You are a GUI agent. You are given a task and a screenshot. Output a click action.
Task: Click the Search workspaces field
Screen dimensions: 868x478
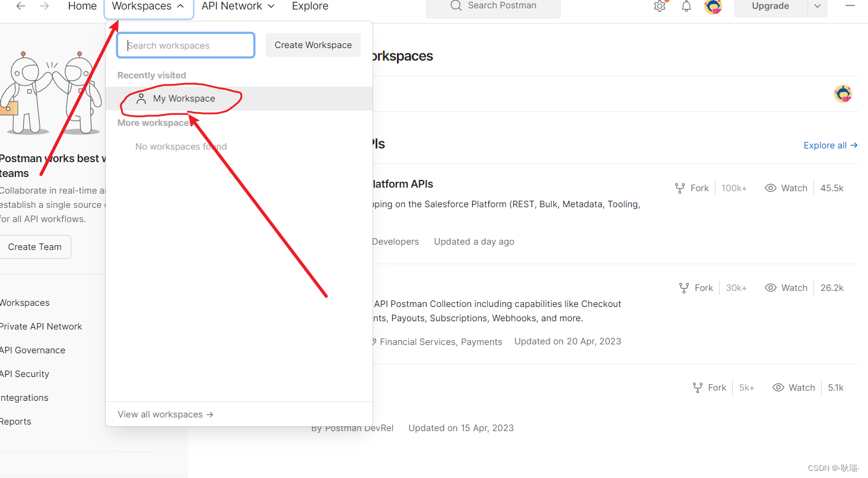(186, 45)
